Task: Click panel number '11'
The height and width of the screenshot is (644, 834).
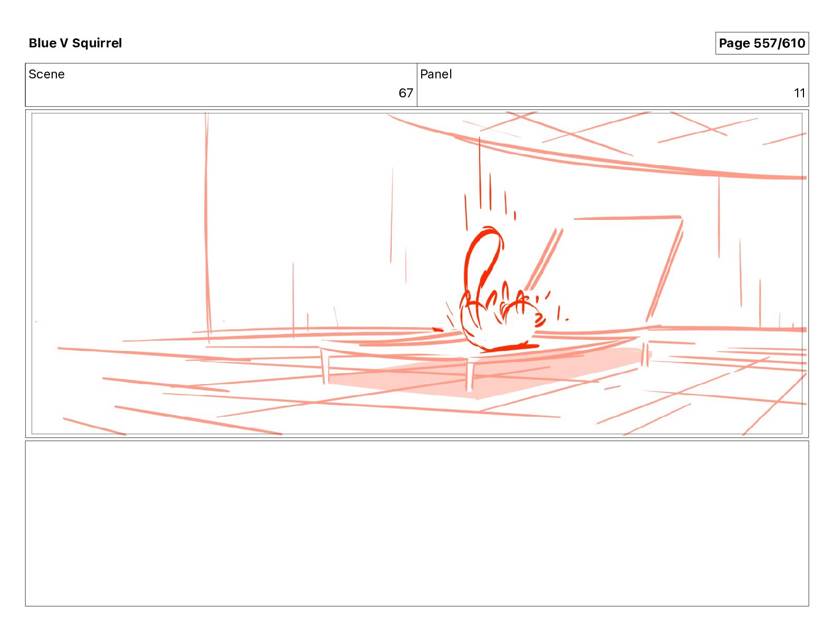Action: coord(799,93)
